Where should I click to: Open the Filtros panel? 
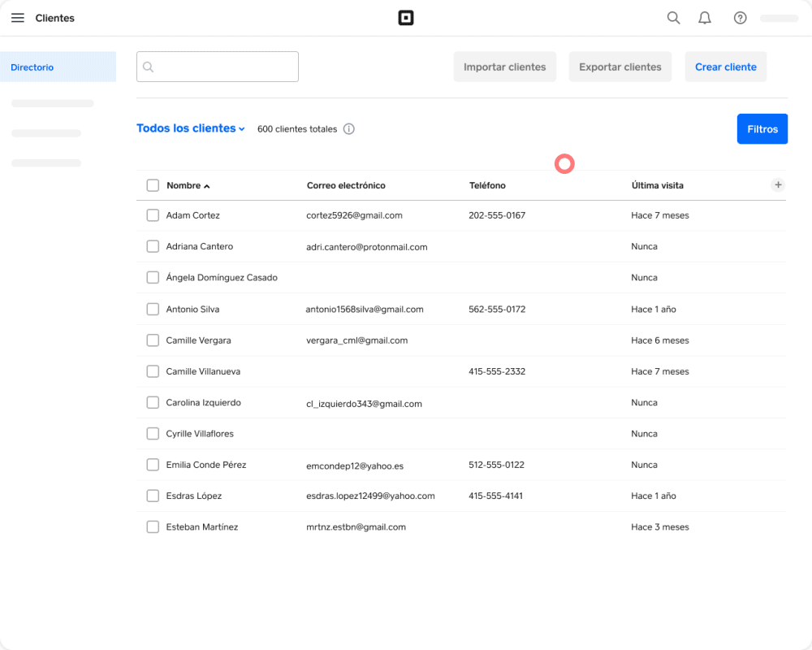762,129
